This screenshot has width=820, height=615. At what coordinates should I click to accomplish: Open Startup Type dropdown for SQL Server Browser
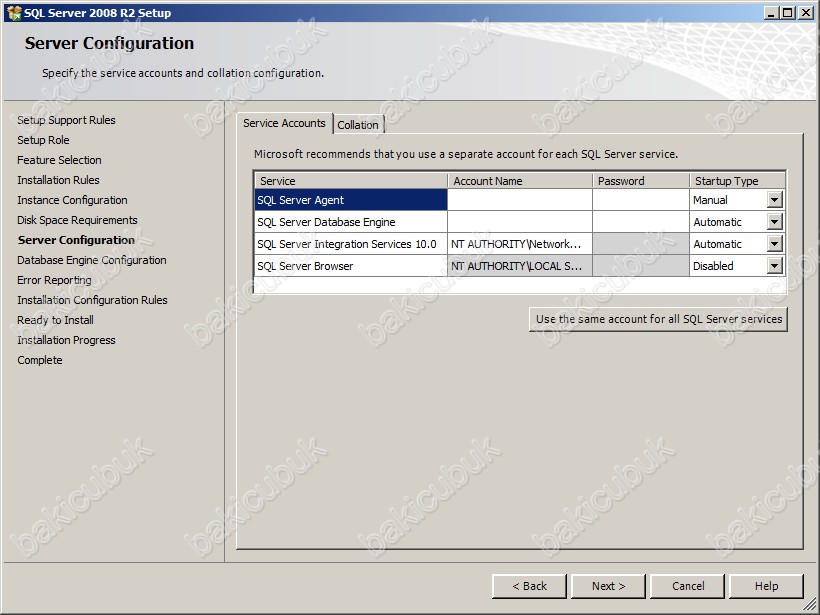(775, 266)
